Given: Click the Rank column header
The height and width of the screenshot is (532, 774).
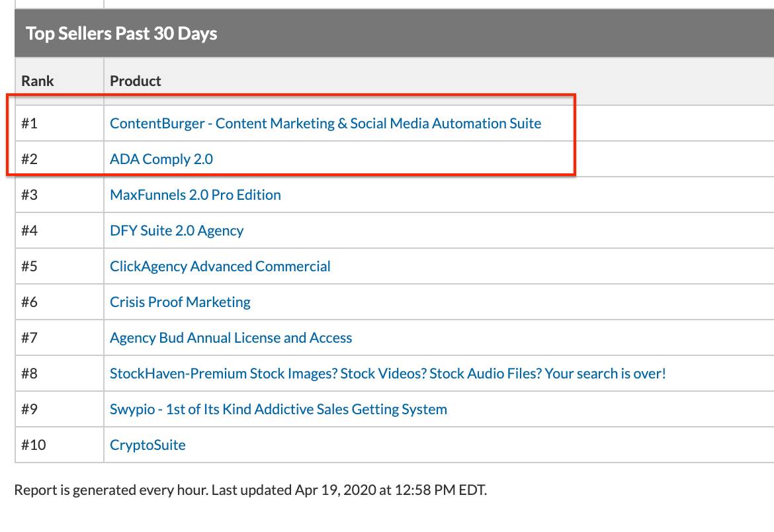Looking at the screenshot, I should [x=38, y=81].
